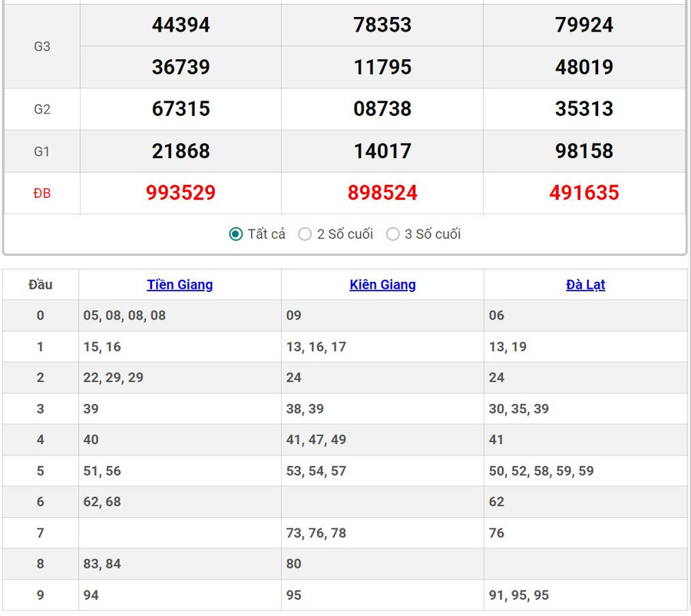Pick the red jackpot number 491635

pyautogui.click(x=584, y=193)
